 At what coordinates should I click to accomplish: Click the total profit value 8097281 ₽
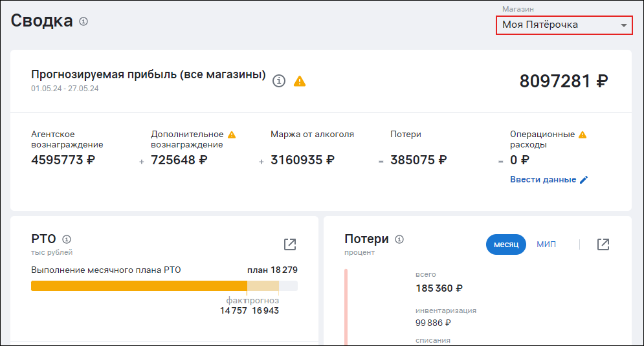(564, 81)
